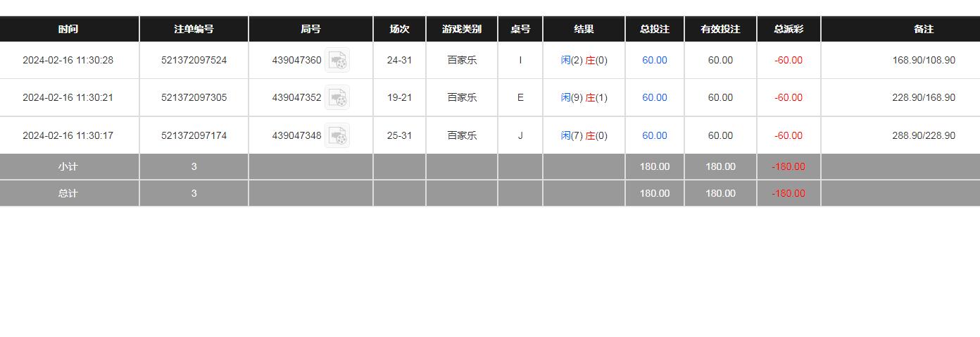Open video replay icon for round 439047348

pos(337,135)
